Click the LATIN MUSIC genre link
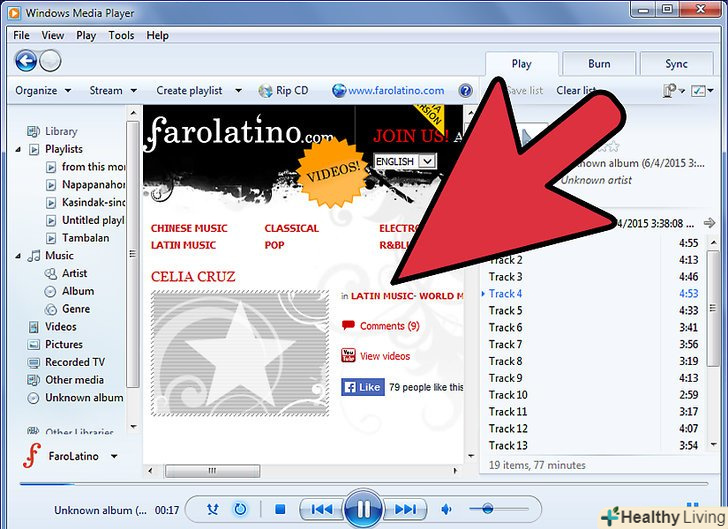 [x=183, y=245]
